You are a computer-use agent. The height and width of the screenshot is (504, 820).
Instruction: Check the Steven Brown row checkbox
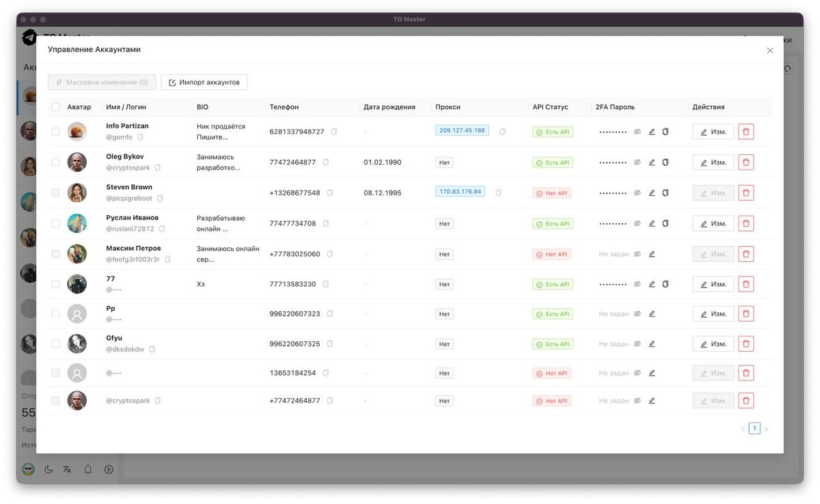[56, 193]
